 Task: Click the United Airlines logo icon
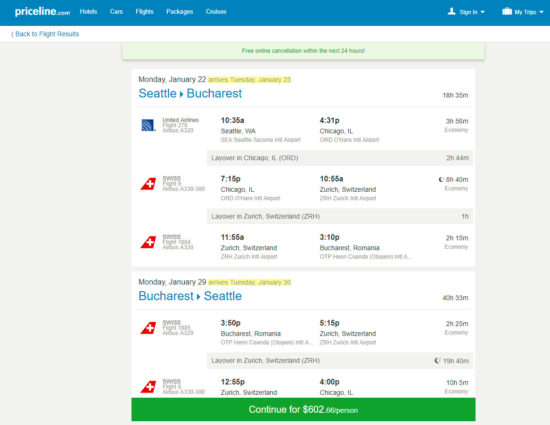point(148,125)
